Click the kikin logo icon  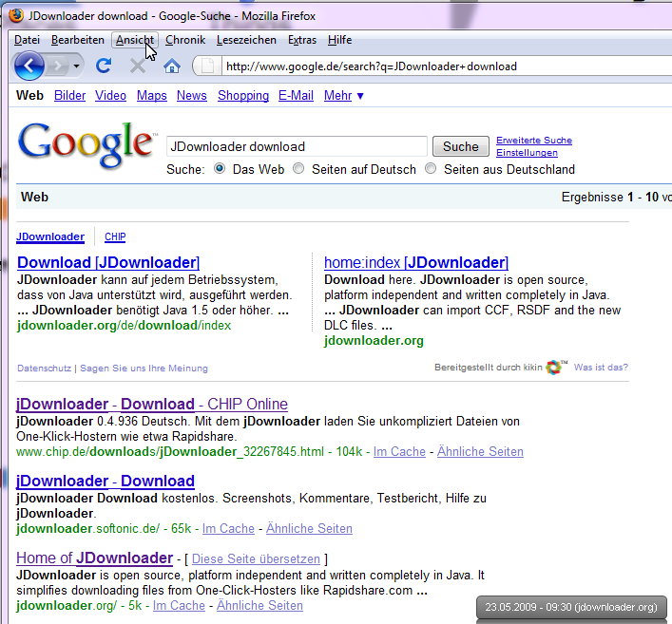(554, 367)
